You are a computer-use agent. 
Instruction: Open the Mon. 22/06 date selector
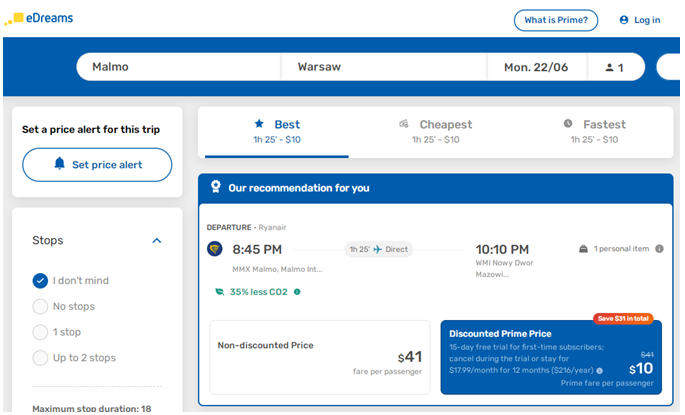tap(536, 67)
